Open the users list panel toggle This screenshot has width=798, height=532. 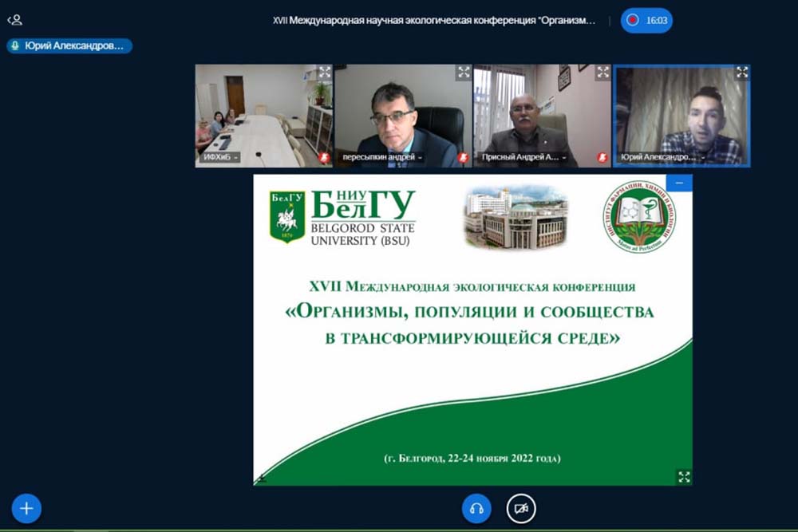(14, 21)
